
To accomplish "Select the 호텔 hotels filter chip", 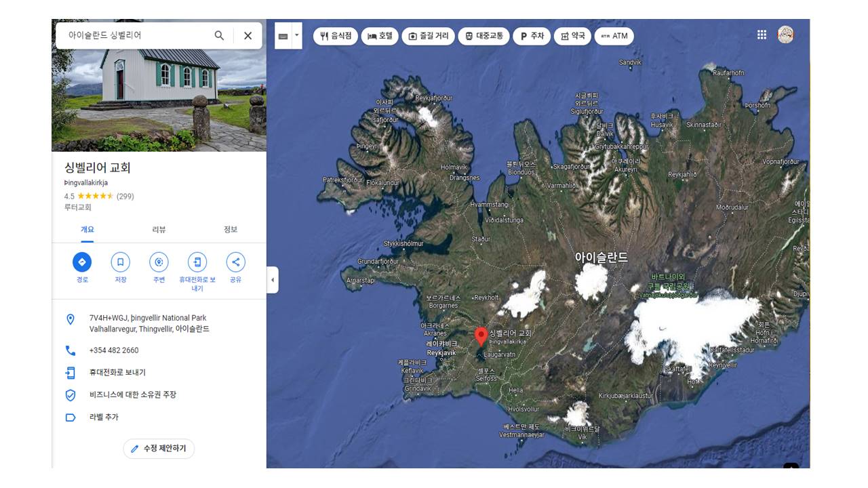I will pos(380,36).
